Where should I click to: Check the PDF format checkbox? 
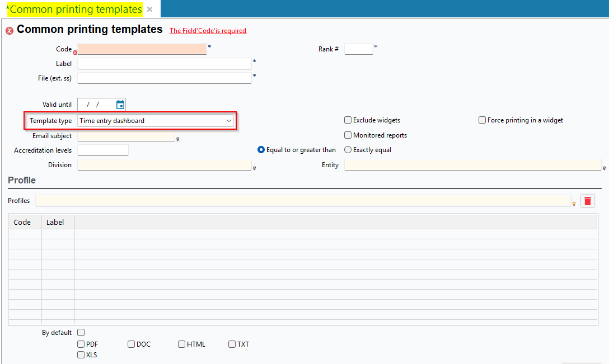[x=81, y=344]
